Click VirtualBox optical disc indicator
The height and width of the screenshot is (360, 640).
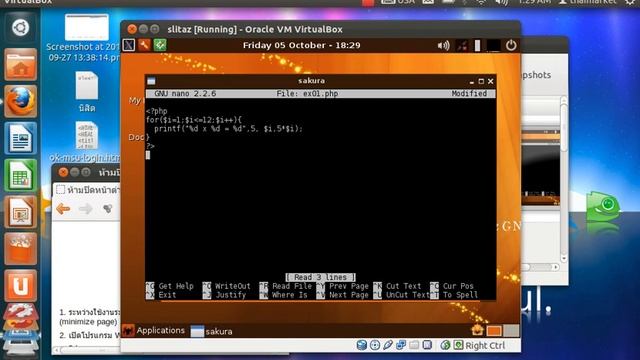tap(375, 345)
